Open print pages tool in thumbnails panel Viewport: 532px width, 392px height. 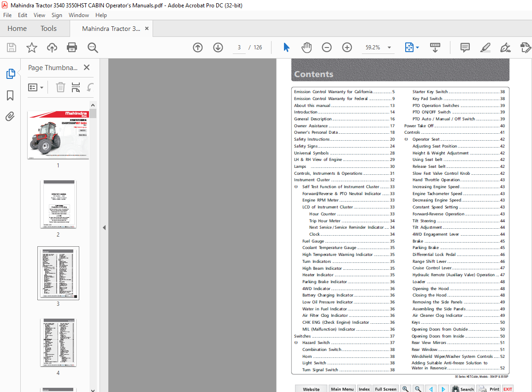coord(76,87)
